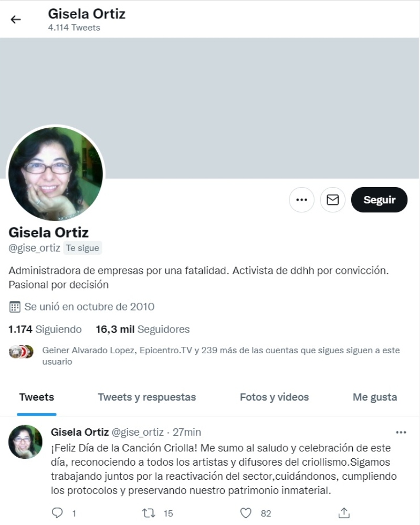420x525 pixels.
Task: Open the three-dot profile options menu
Action: (x=302, y=200)
